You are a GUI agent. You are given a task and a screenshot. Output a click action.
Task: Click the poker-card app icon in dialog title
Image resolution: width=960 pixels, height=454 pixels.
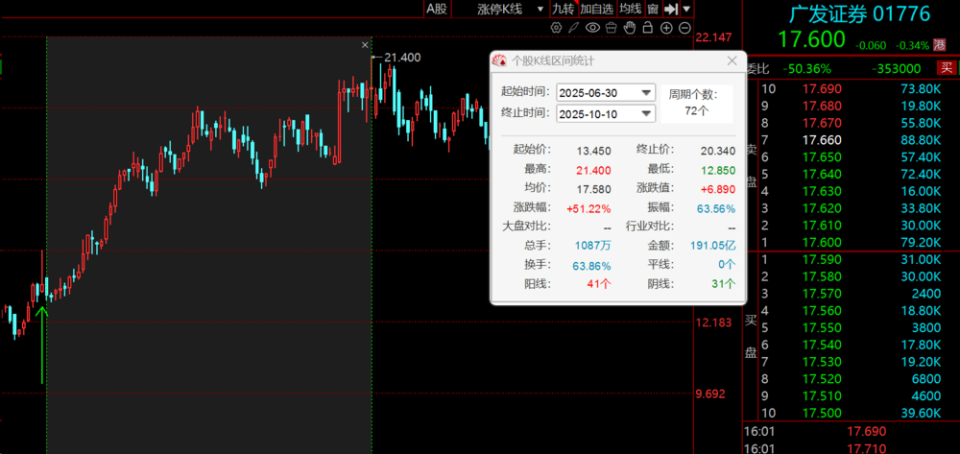pos(500,61)
